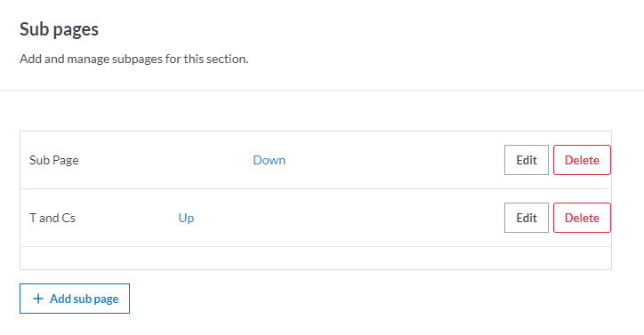Open the editor for the second listed sub page
Image resolution: width=644 pixels, height=335 pixels.
527,218
